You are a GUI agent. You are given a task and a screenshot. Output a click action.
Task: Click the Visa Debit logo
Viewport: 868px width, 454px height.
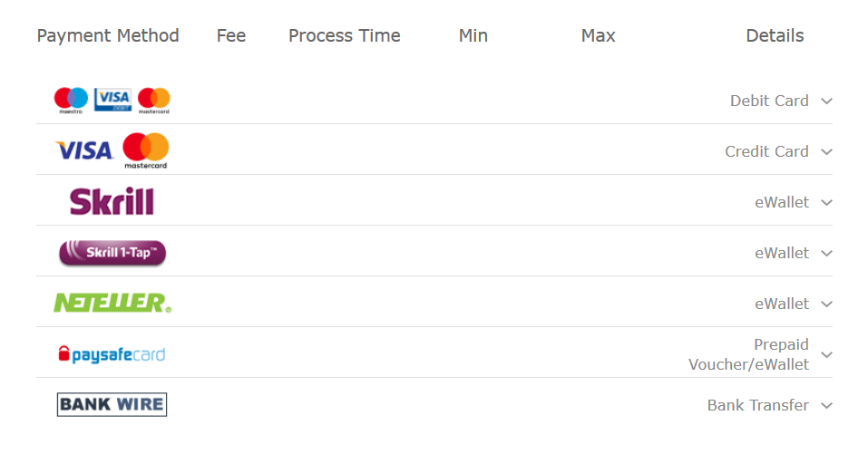coord(112,100)
